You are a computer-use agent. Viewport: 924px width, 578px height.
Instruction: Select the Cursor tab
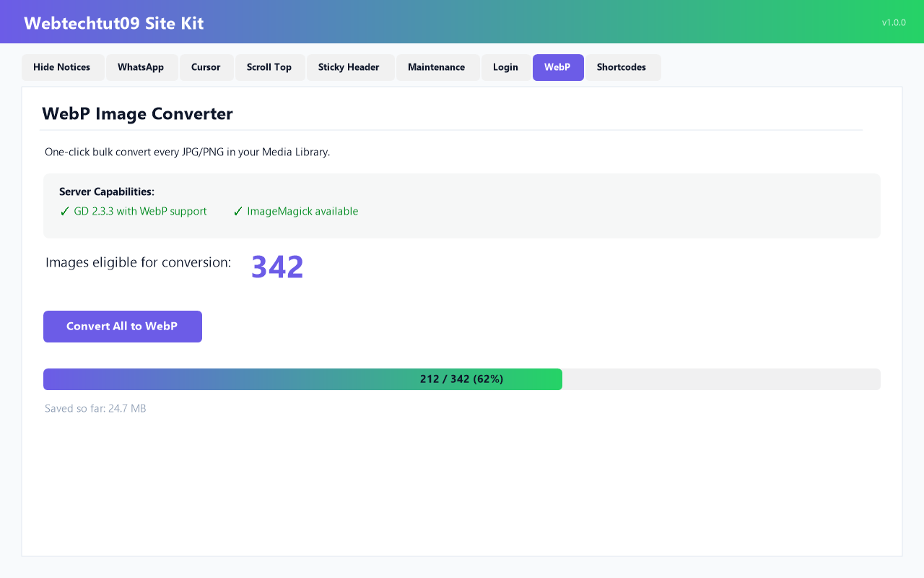click(x=206, y=67)
